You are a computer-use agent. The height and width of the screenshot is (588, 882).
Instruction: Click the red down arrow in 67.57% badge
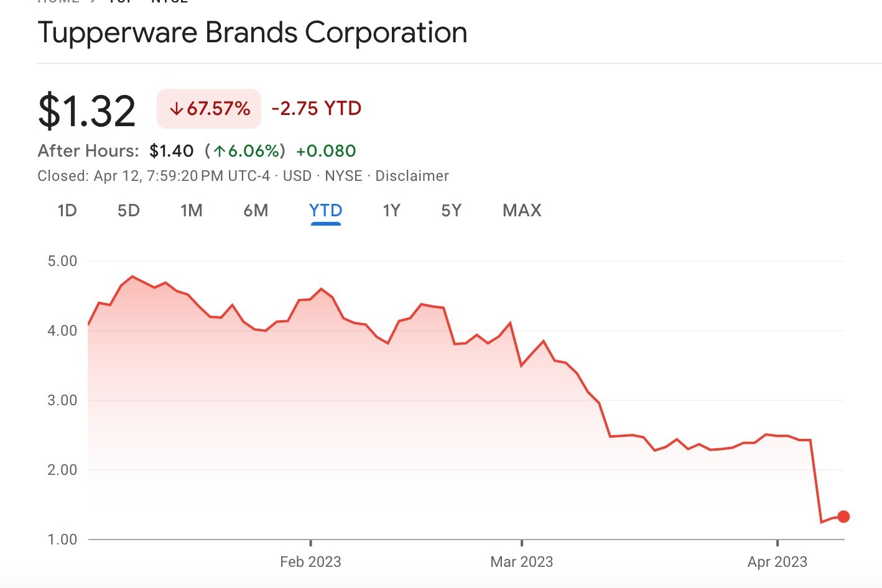tap(177, 109)
